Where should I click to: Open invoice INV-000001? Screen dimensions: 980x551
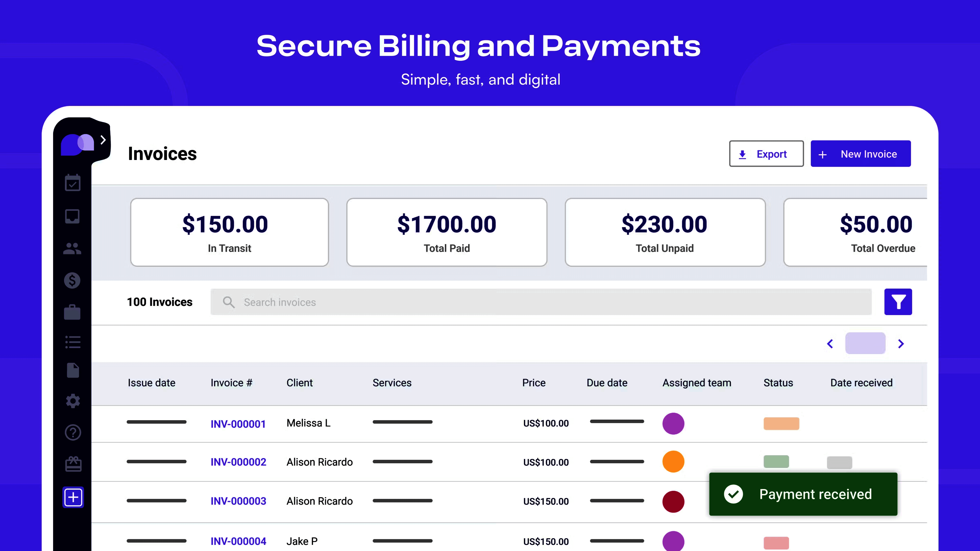coord(238,424)
